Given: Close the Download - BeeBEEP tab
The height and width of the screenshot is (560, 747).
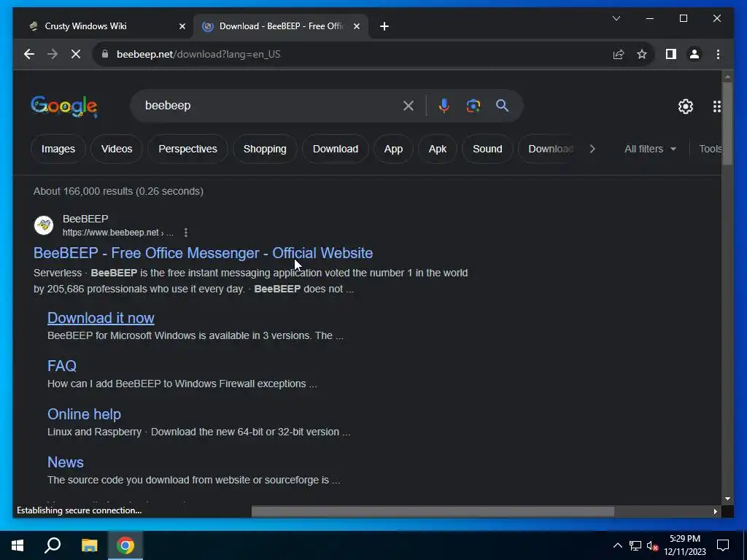Looking at the screenshot, I should (356, 27).
